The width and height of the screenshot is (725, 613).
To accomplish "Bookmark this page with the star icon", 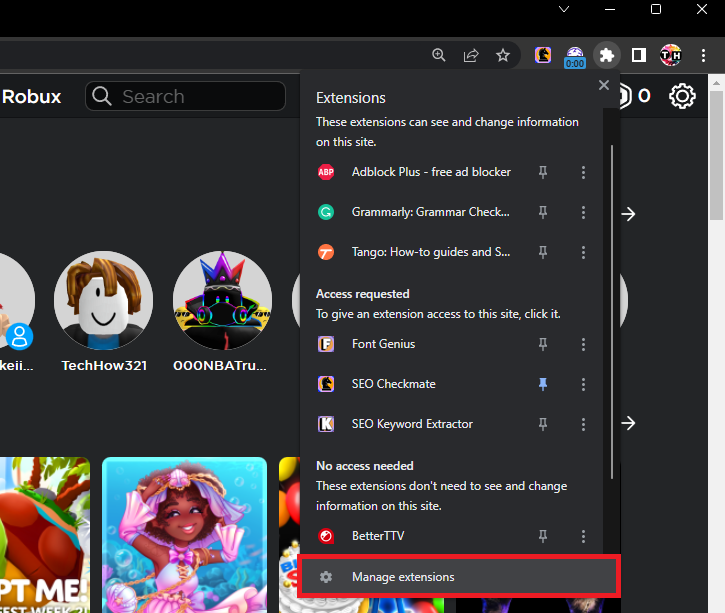I will click(x=503, y=55).
